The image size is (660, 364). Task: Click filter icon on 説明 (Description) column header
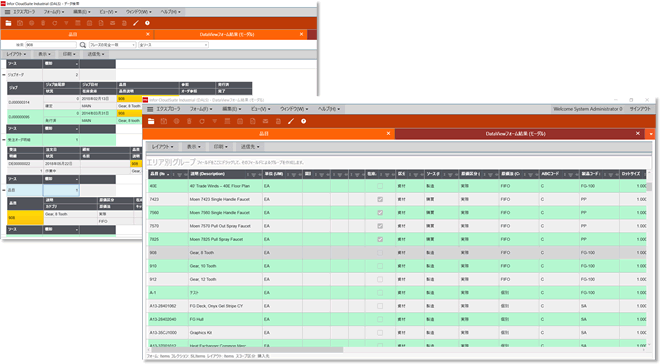pyautogui.click(x=254, y=175)
